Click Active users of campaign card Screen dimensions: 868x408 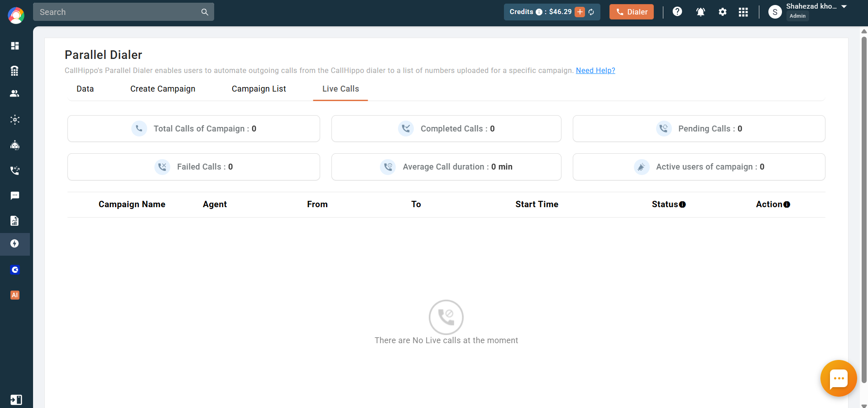tap(699, 167)
